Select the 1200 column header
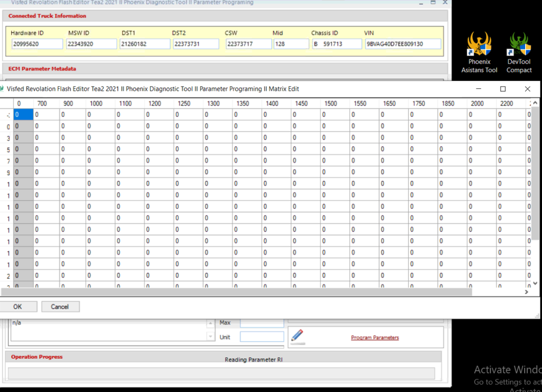This screenshot has width=542, height=392. tap(159, 103)
